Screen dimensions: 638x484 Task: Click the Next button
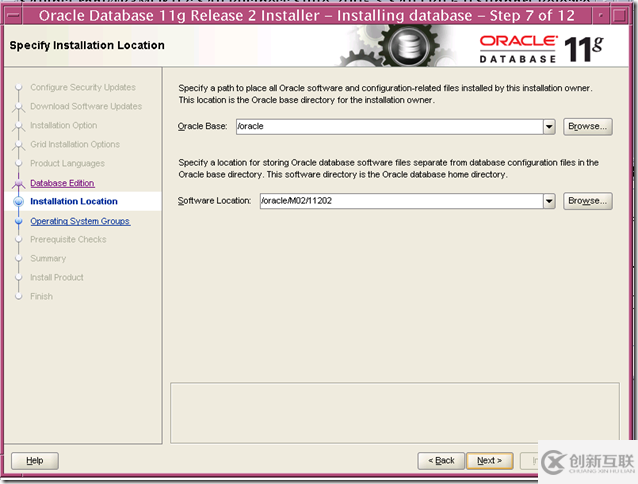coord(489,461)
